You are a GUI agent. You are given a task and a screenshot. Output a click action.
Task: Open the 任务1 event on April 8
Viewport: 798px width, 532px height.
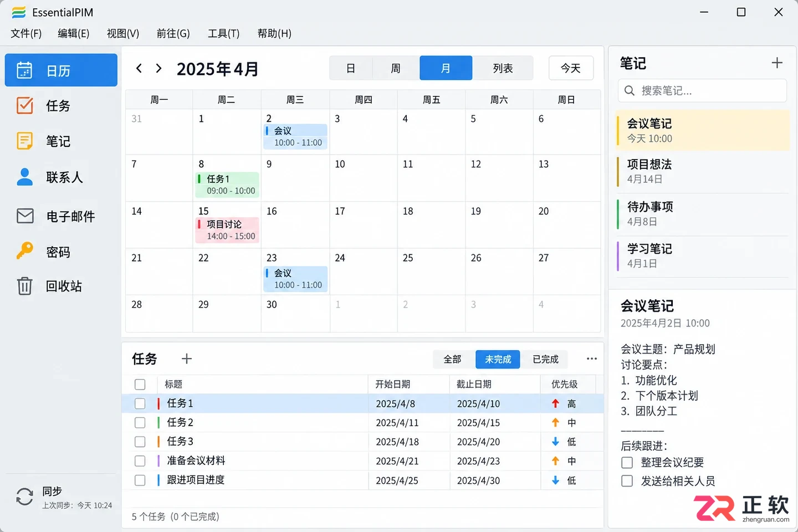click(227, 185)
